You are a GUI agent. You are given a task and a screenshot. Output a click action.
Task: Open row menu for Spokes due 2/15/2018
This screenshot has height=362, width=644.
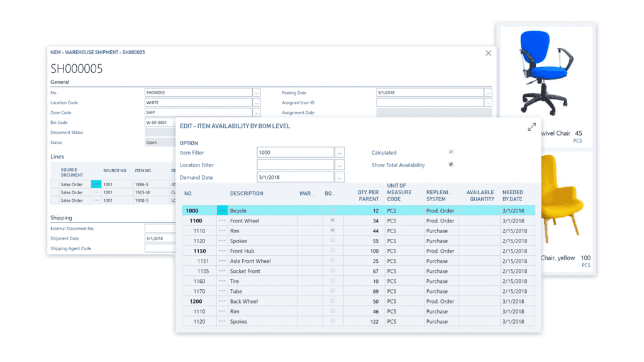click(222, 241)
